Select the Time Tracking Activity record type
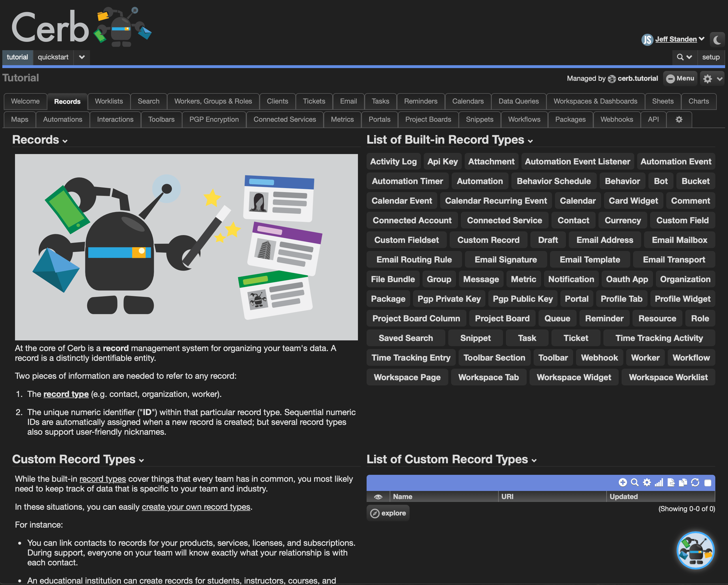This screenshot has height=585, width=728. point(659,338)
